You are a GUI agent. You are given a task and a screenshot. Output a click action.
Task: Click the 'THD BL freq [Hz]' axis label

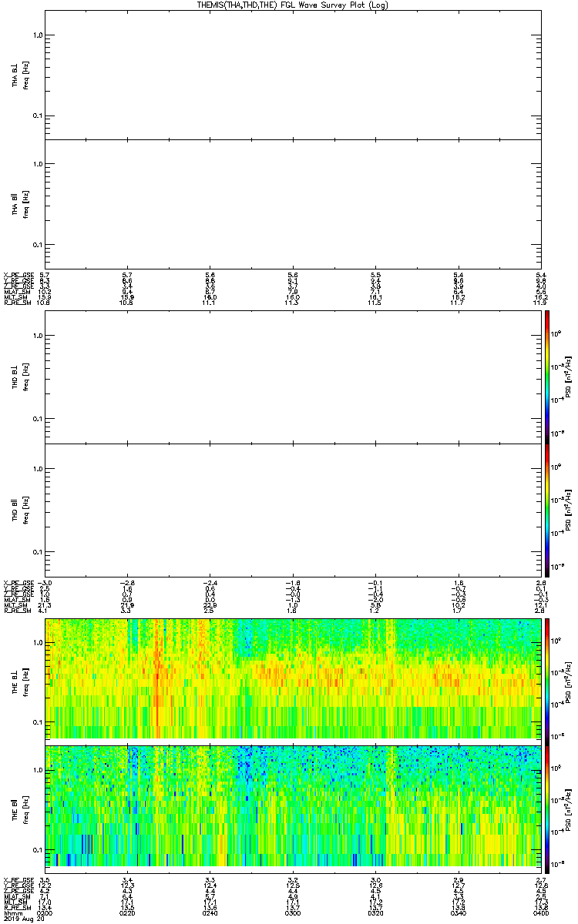(x=20, y=377)
